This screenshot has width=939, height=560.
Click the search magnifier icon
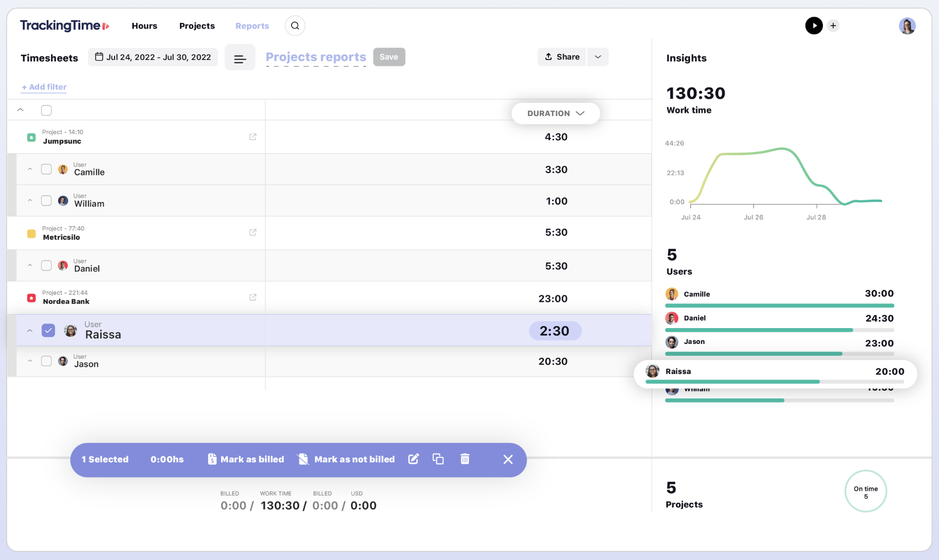pos(295,26)
